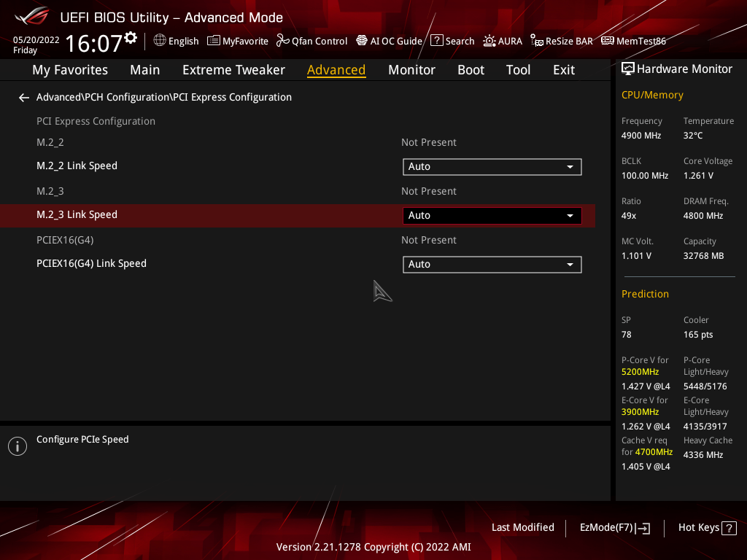Launch AI OC Guide icon

pyautogui.click(x=362, y=41)
